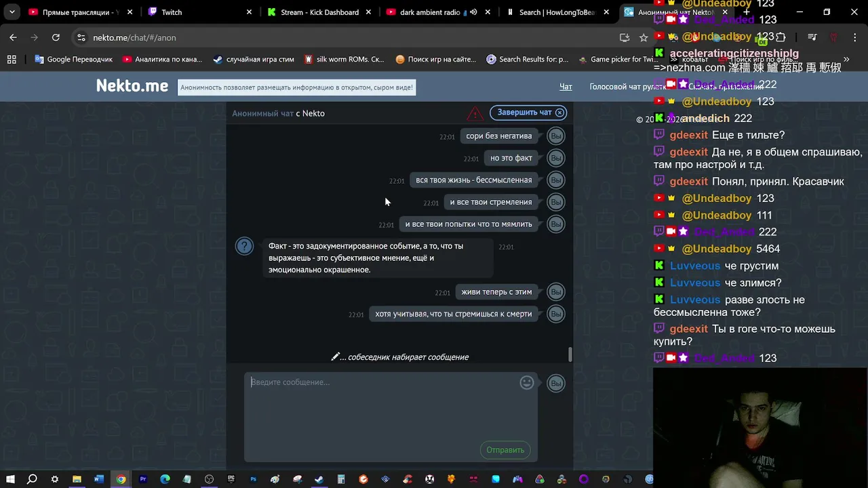This screenshot has width=868, height=488.
Task: Click the Отправить send button
Action: click(x=505, y=450)
